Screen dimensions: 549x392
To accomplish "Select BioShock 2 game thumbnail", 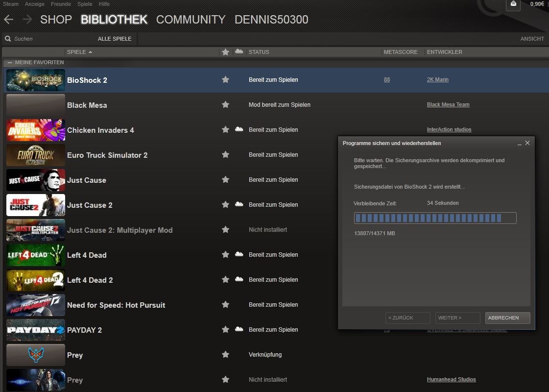I will [x=36, y=80].
